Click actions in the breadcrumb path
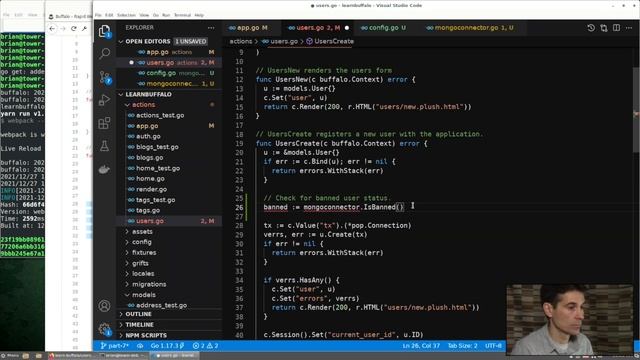The image size is (640, 360). pyautogui.click(x=240, y=41)
